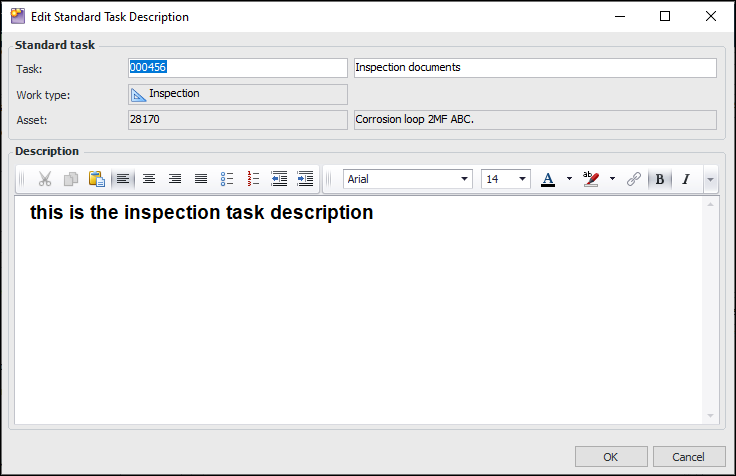Increase paragraph indent
The width and height of the screenshot is (736, 476).
[x=305, y=179]
